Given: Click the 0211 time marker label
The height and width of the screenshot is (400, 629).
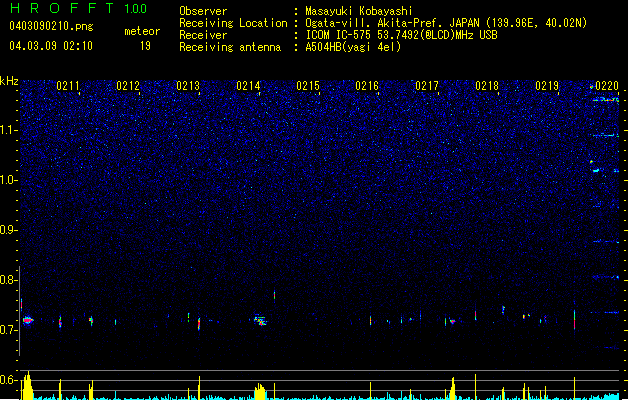Looking at the screenshot, I should 67,86.
